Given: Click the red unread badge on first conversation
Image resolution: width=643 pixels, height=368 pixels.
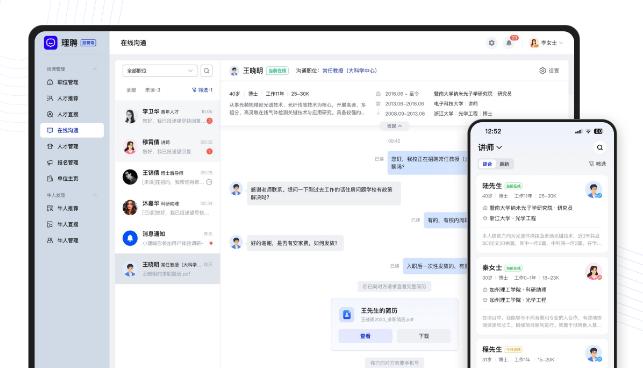Looking at the screenshot, I should pos(210,121).
